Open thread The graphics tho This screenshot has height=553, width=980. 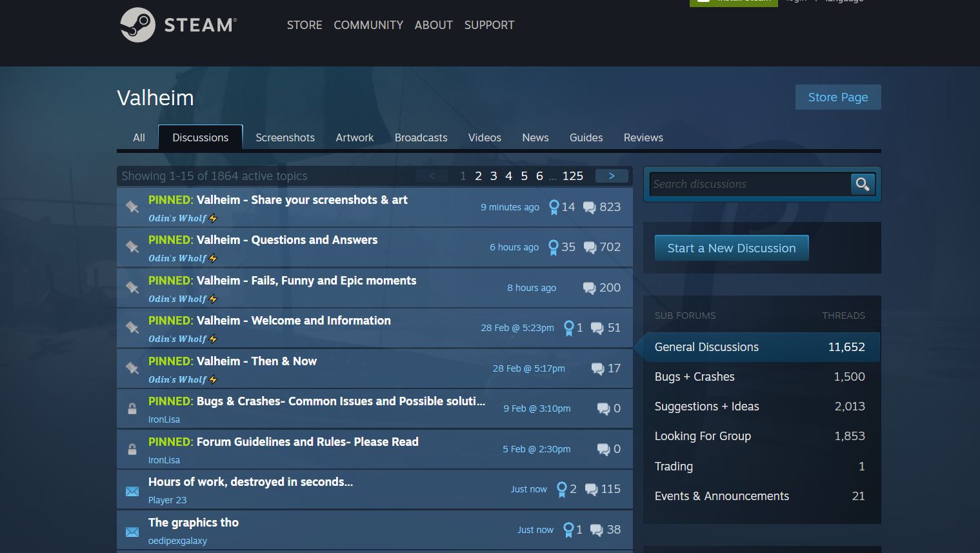pyautogui.click(x=194, y=523)
